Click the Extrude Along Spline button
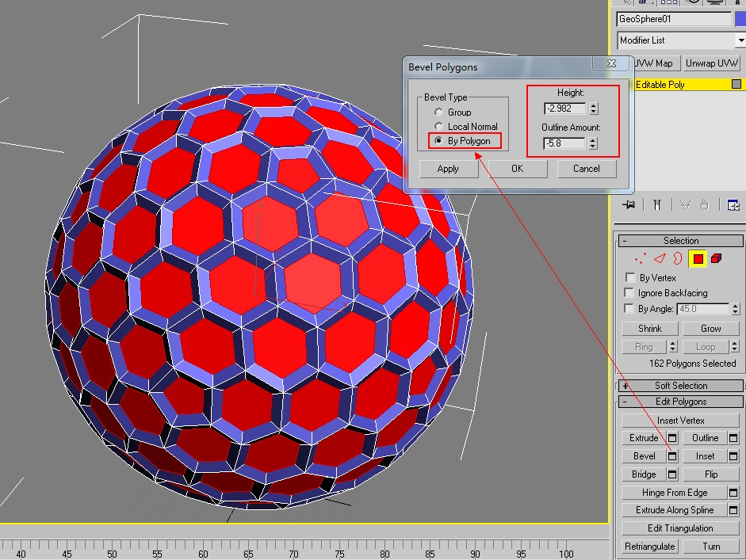 tap(674, 510)
